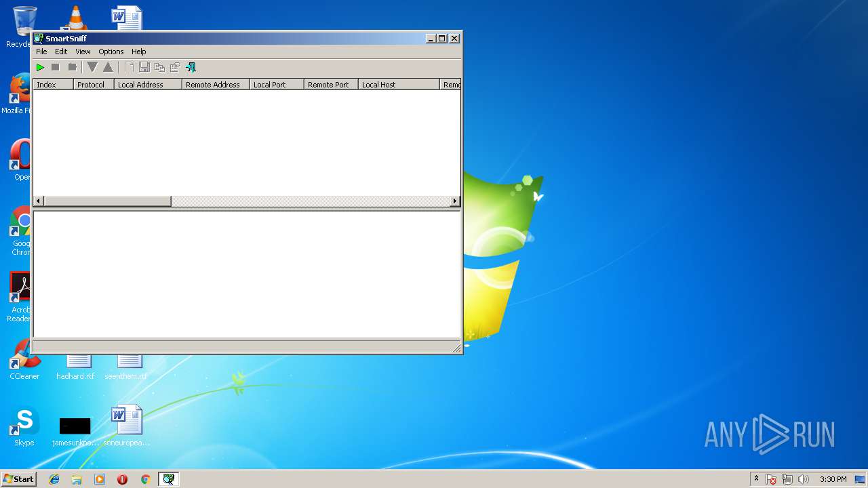Sort by the Protocol column header

point(94,85)
